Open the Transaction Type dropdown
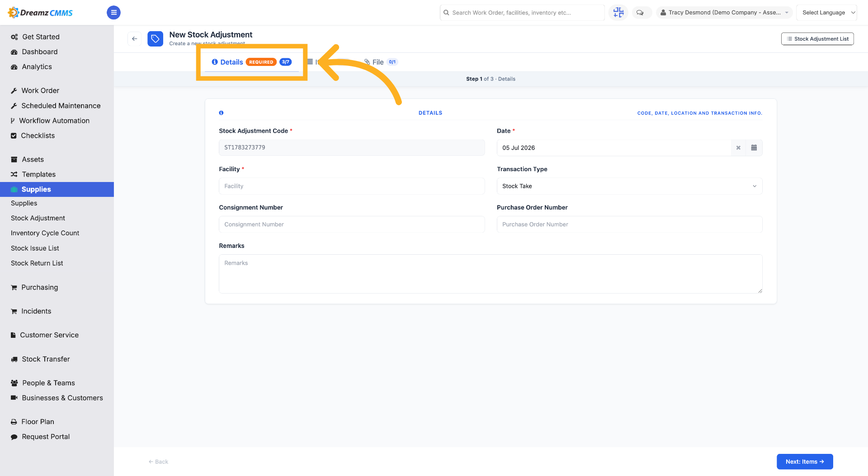Screen dimensions: 868x476 tap(629, 186)
